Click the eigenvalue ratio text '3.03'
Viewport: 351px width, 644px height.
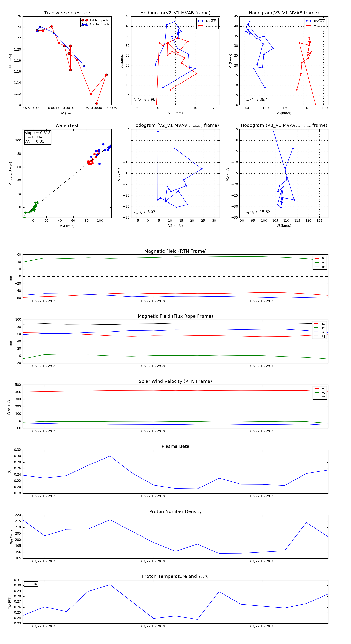click(x=151, y=212)
